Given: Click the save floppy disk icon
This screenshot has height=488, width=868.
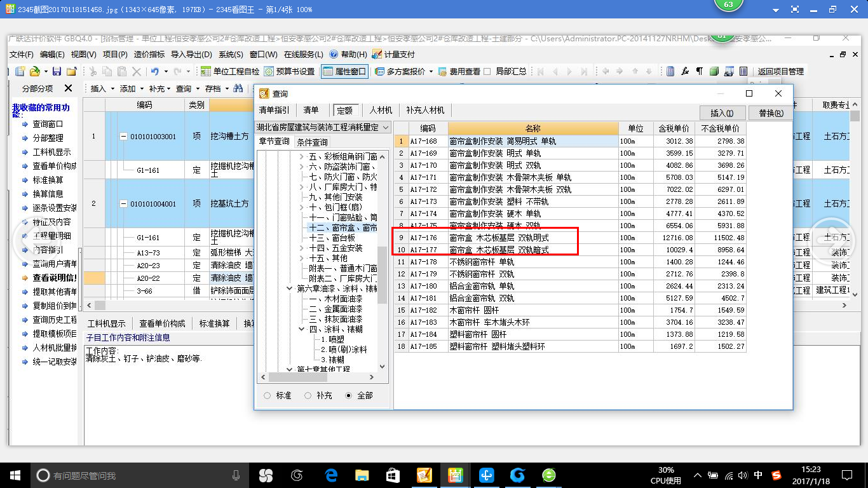Looking at the screenshot, I should [57, 71].
